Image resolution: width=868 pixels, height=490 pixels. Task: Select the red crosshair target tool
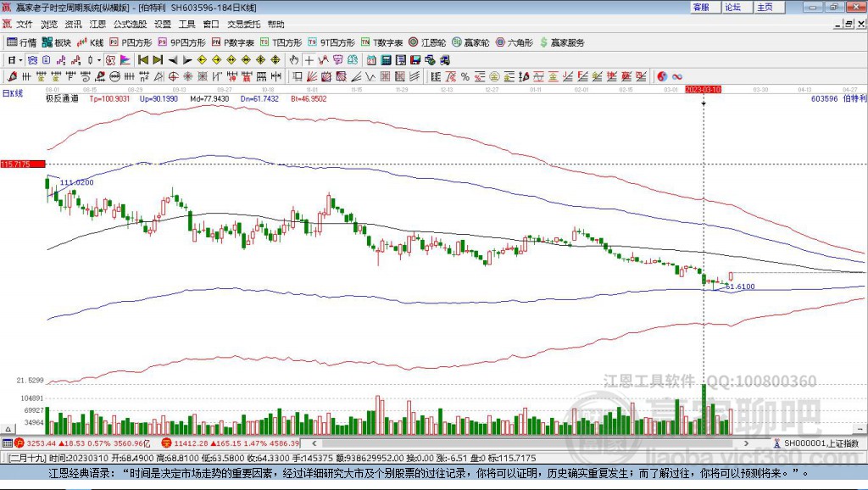click(173, 76)
